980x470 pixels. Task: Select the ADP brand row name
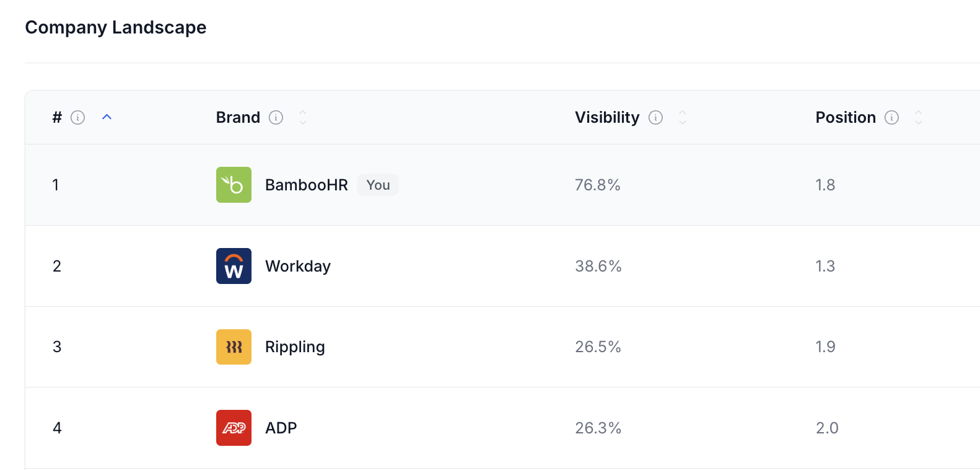pyautogui.click(x=281, y=428)
